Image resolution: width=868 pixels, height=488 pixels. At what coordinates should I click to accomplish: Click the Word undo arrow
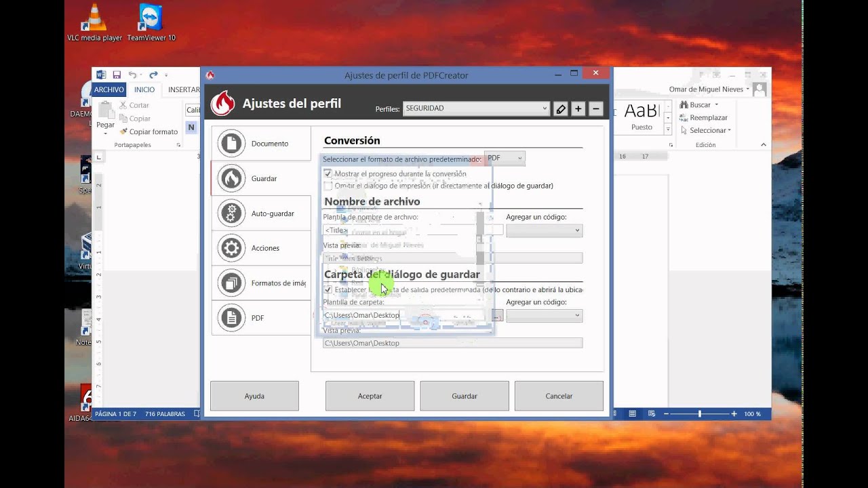click(x=132, y=75)
